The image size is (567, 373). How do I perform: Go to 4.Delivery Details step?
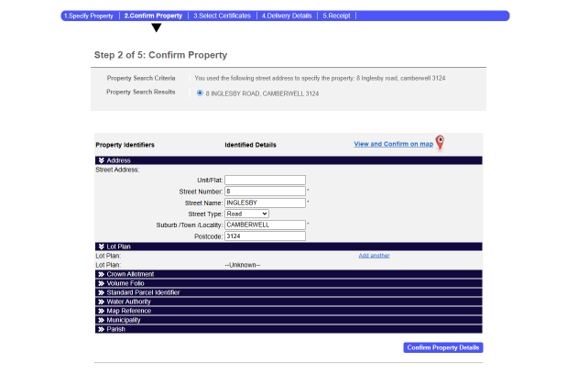click(287, 16)
